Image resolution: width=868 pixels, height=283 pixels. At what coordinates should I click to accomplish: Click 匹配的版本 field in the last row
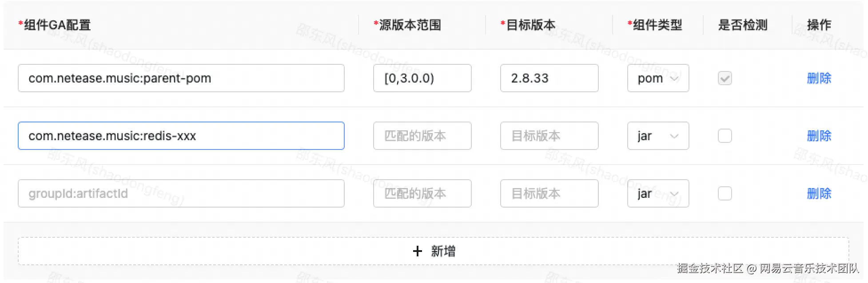click(x=422, y=193)
